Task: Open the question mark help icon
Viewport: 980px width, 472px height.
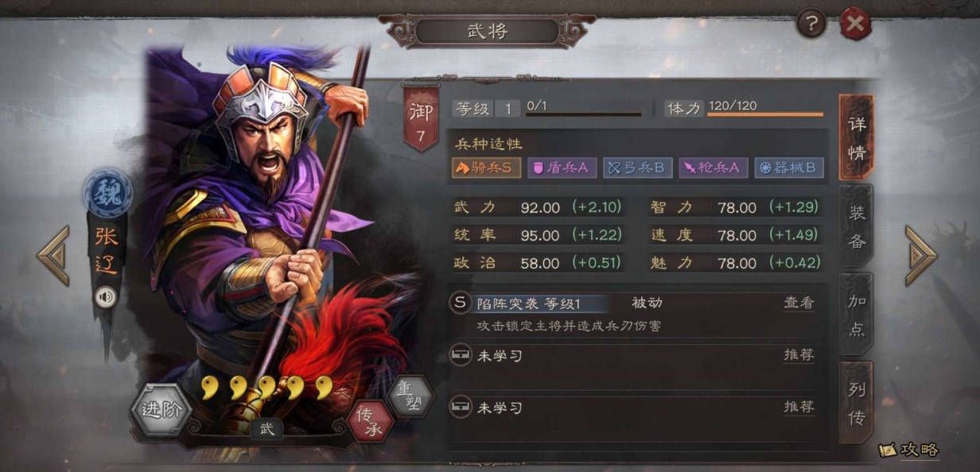Action: (x=811, y=24)
